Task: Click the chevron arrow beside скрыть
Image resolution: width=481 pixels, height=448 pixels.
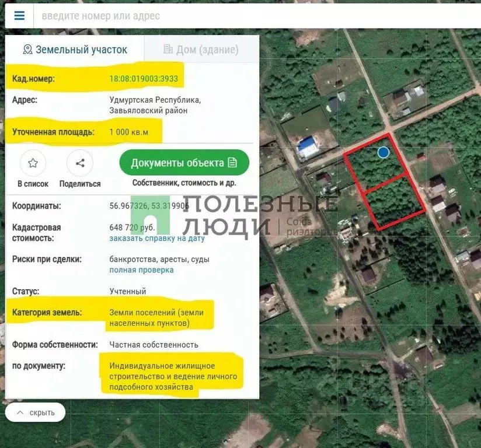Action: point(20,413)
